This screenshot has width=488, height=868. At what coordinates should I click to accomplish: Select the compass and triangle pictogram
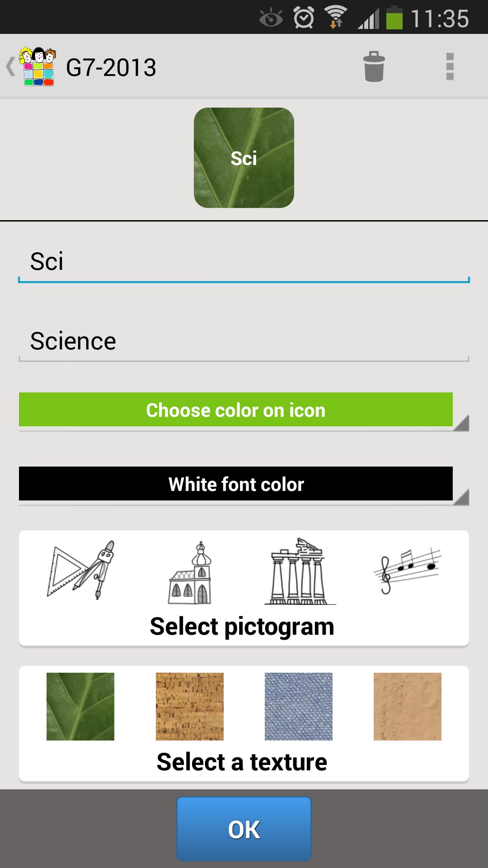click(x=80, y=571)
